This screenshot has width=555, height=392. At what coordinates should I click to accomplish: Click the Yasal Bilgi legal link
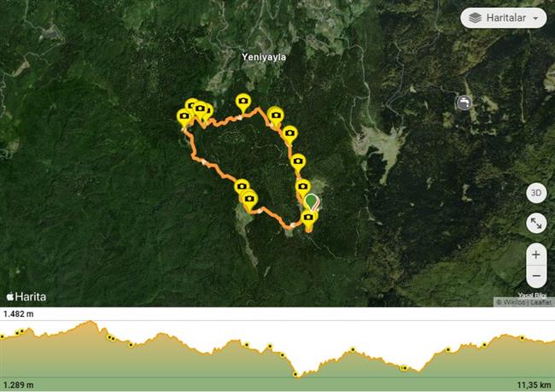[x=532, y=295]
